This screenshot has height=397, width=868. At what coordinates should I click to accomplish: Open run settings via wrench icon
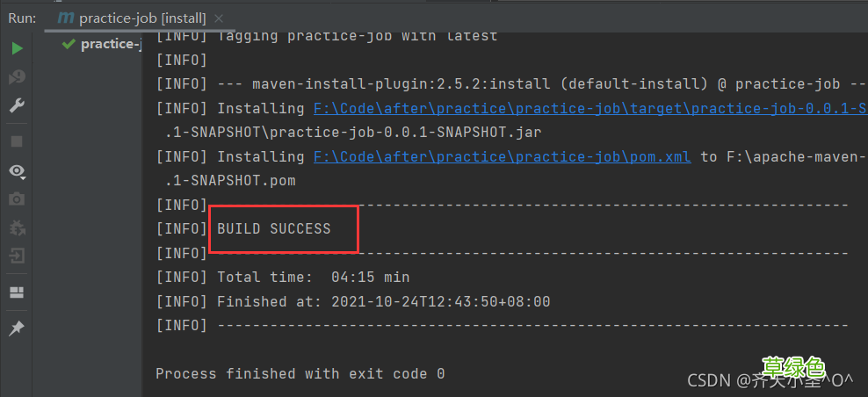pyautogui.click(x=18, y=105)
